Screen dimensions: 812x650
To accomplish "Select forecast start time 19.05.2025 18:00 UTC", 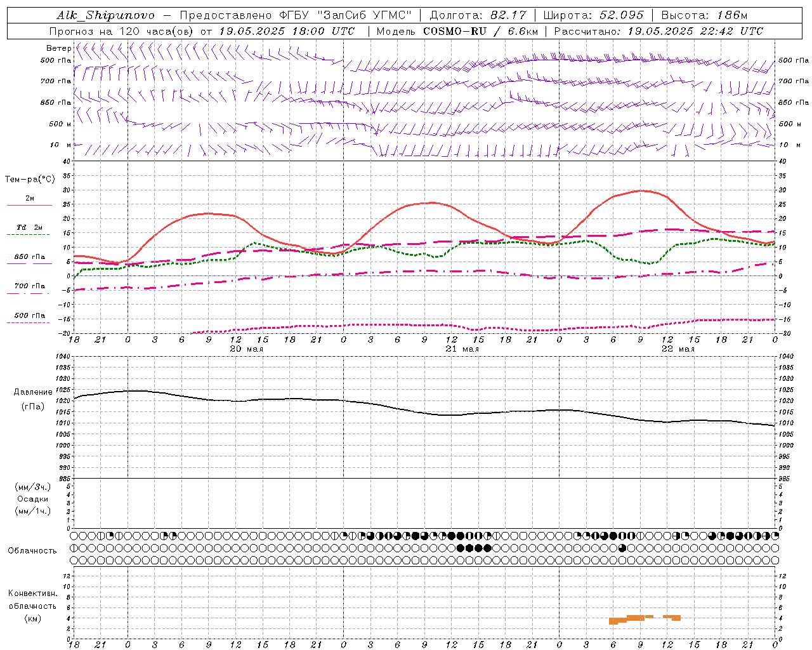I will pos(287,31).
